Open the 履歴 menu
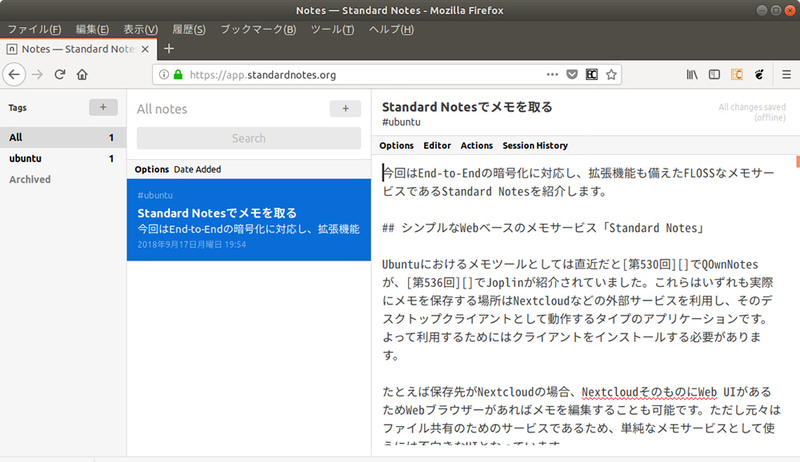This screenshot has width=800, height=462. (189, 30)
